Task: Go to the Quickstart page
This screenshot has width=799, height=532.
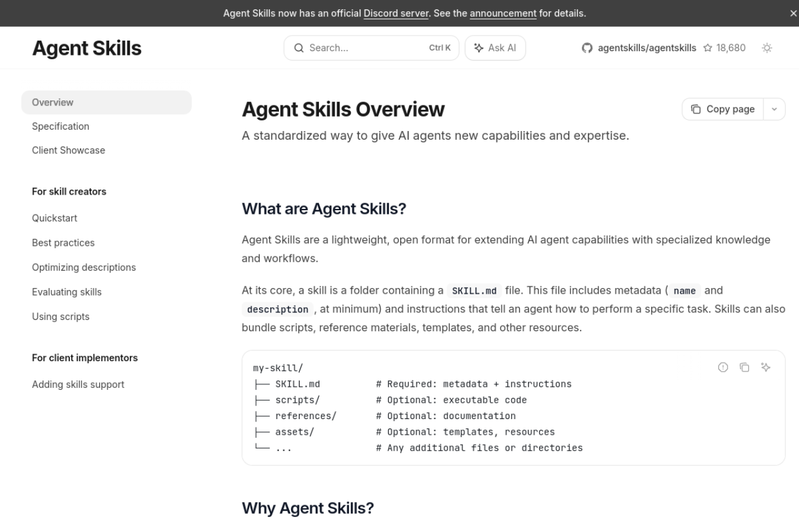Action: (55, 218)
